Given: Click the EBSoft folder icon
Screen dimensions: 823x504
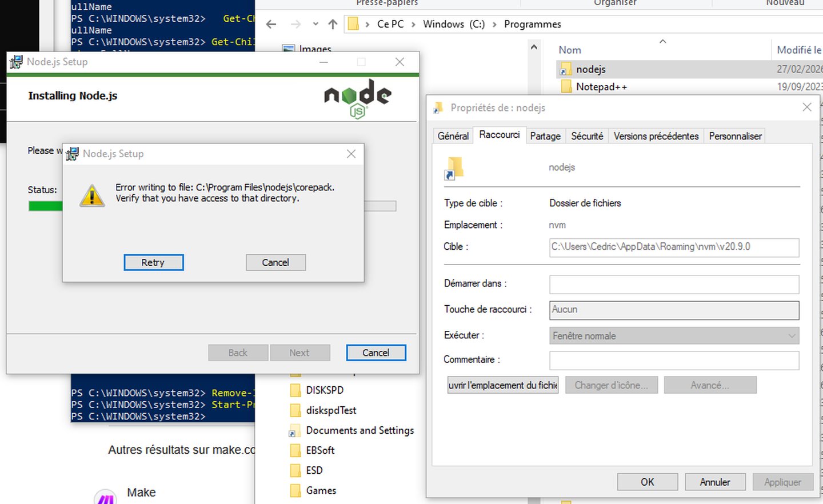Looking at the screenshot, I should (295, 450).
